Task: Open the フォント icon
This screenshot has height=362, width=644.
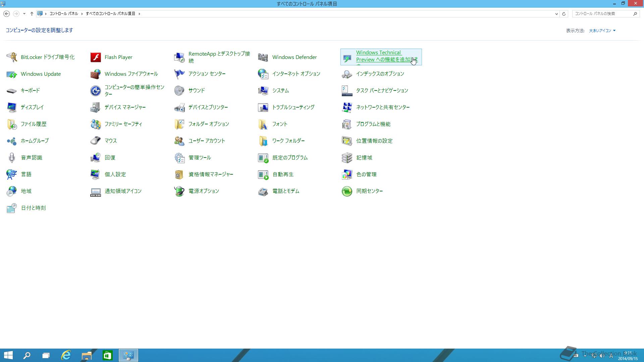Action: point(263,124)
